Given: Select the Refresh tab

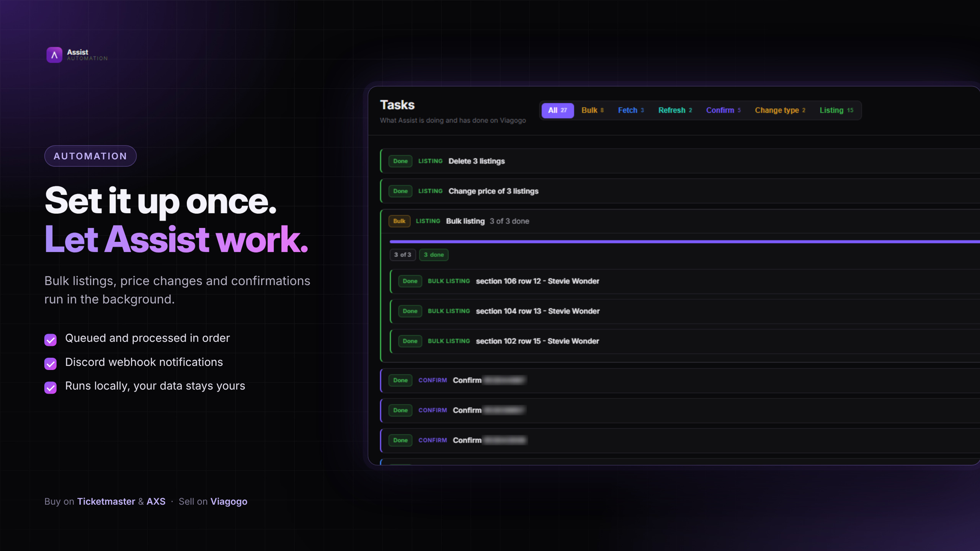Looking at the screenshot, I should coord(675,110).
